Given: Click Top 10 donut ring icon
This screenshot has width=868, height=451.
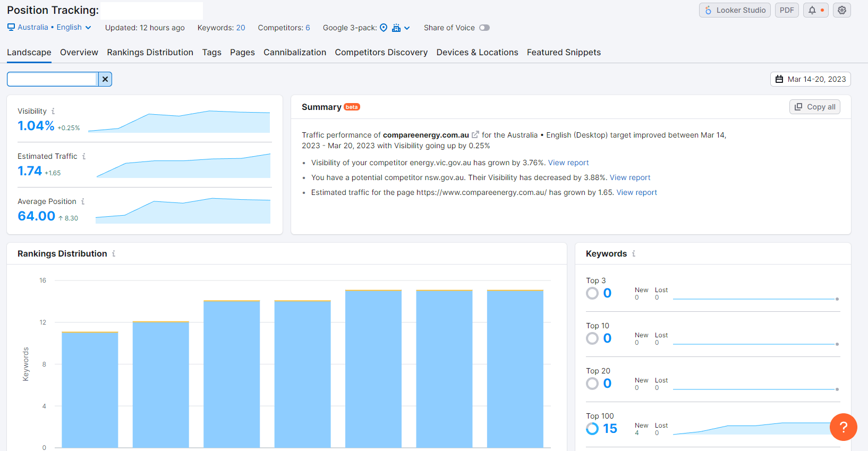Looking at the screenshot, I should (x=592, y=338).
